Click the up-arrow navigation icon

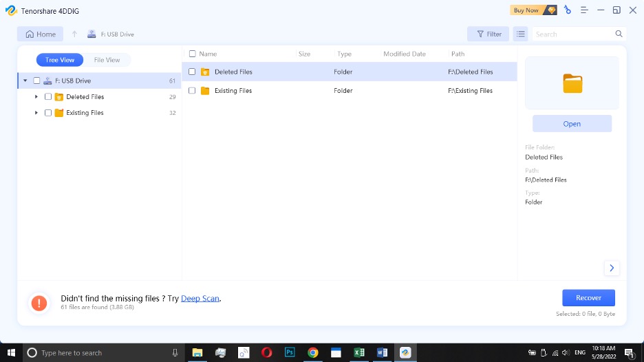point(74,34)
